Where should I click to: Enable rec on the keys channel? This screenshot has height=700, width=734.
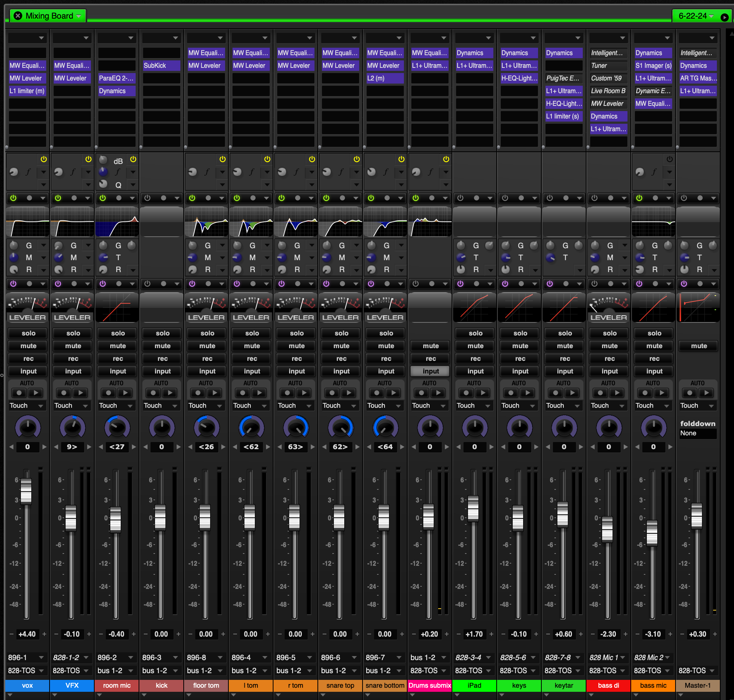(520, 359)
